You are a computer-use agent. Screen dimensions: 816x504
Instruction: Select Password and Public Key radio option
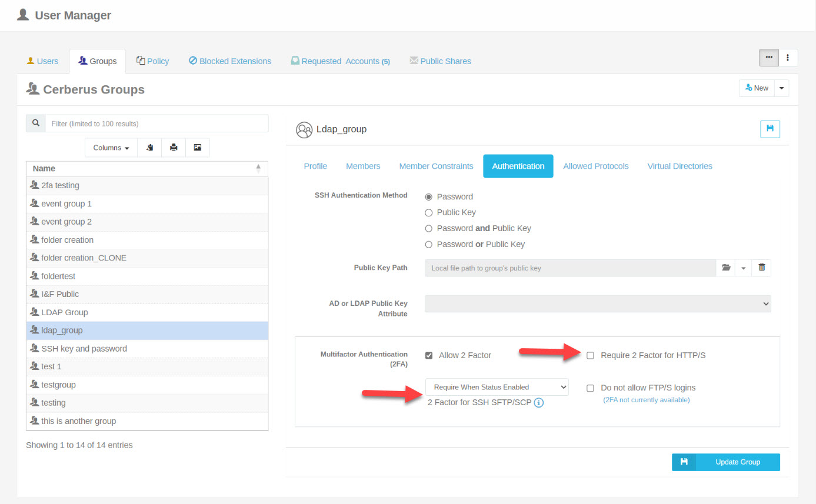point(429,229)
